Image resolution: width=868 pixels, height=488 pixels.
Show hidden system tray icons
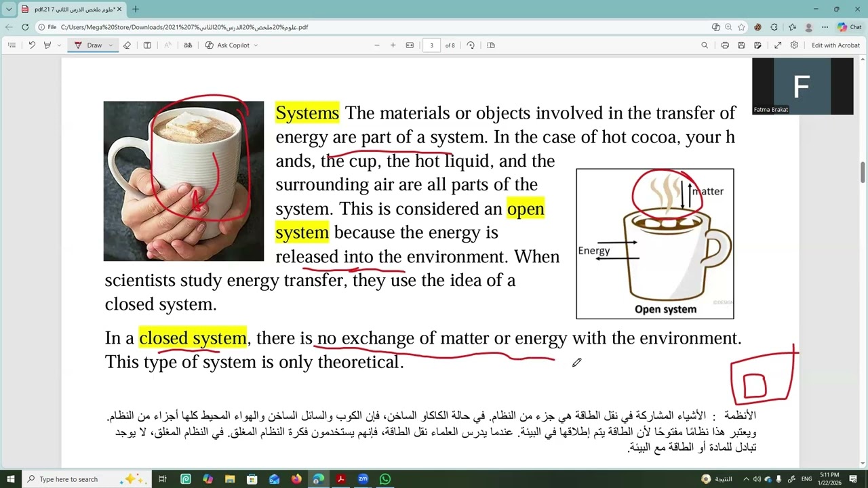[747, 479]
